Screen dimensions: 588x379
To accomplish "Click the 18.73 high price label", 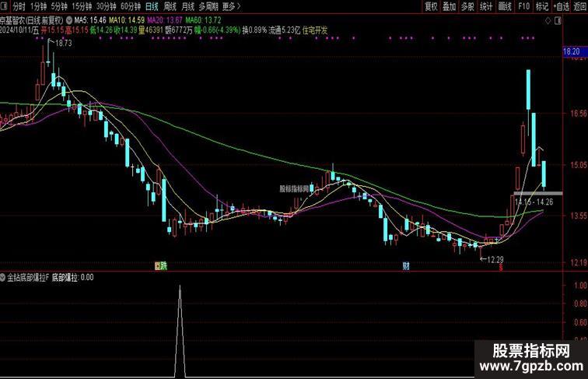I will tap(63, 43).
